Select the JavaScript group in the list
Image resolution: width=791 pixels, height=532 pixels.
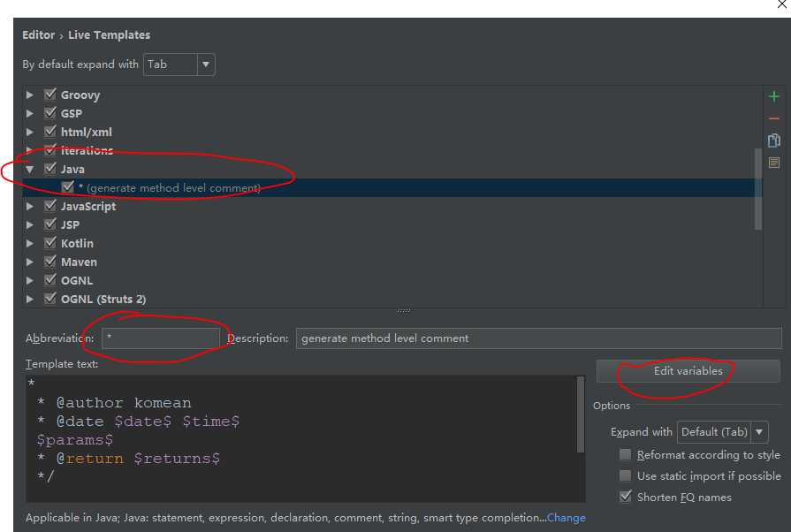(87, 206)
